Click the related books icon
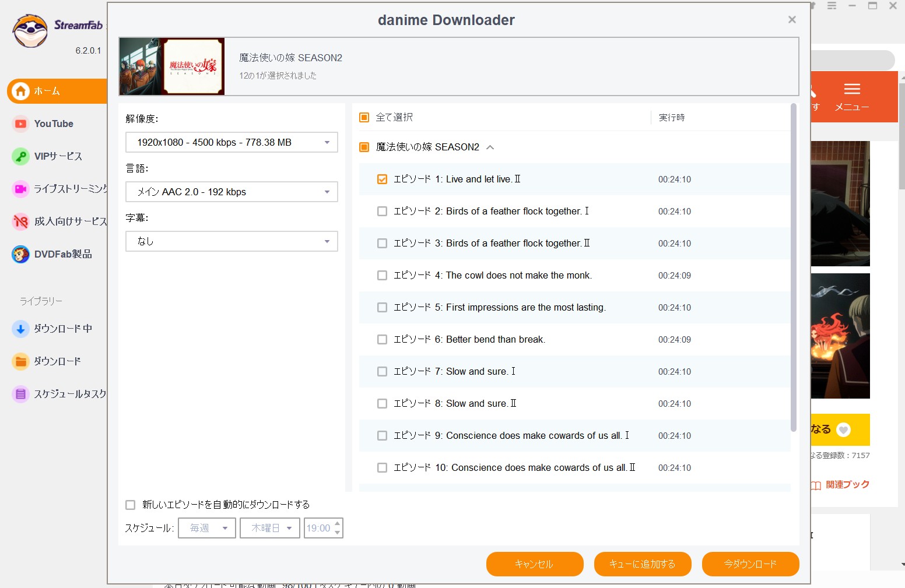The height and width of the screenshot is (588, 905). (816, 485)
